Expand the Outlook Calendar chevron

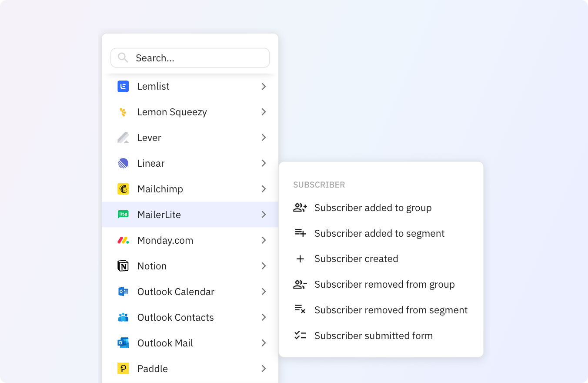click(x=264, y=292)
